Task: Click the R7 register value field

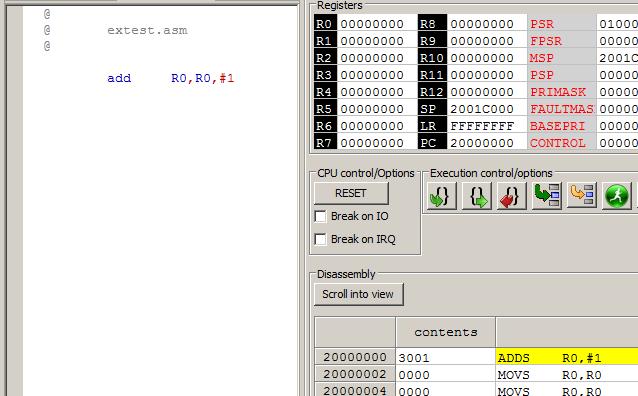Action: pyautogui.click(x=377, y=143)
